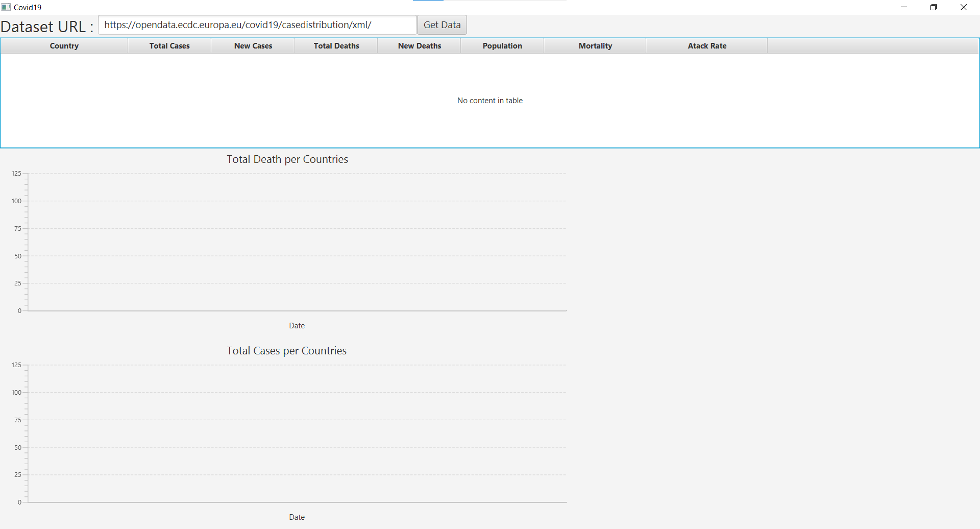The image size is (980, 529).
Task: Sort the table by Atack Rate column
Action: tap(707, 45)
